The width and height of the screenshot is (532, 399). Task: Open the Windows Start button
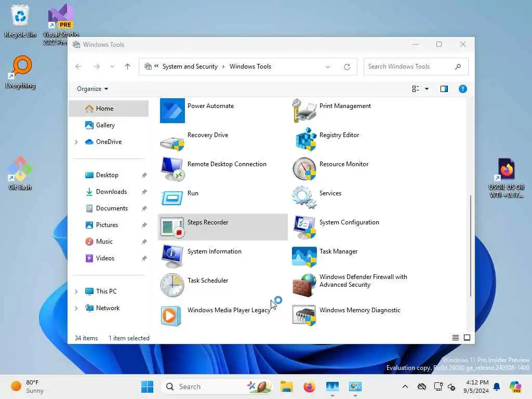pyautogui.click(x=147, y=387)
